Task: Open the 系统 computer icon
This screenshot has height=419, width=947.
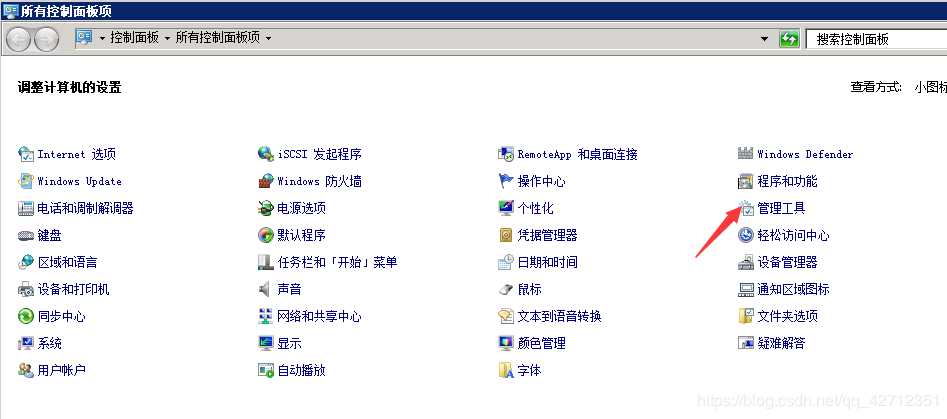Action: [26, 344]
